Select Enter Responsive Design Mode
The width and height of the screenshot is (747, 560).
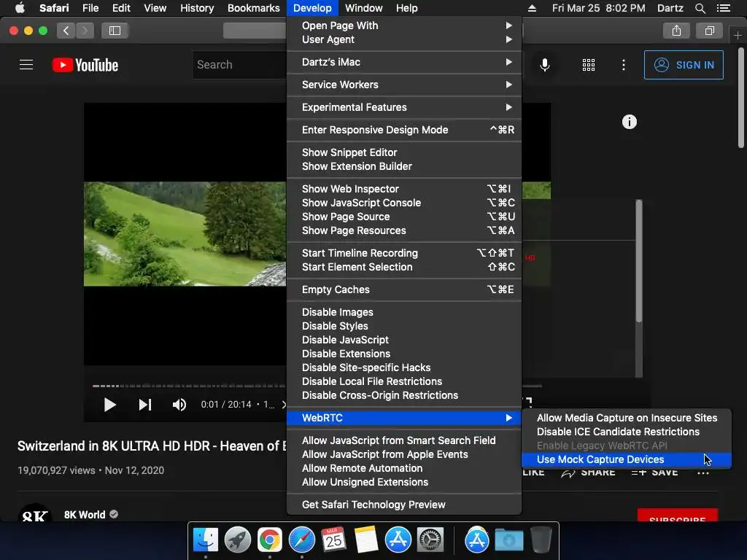pos(404,130)
